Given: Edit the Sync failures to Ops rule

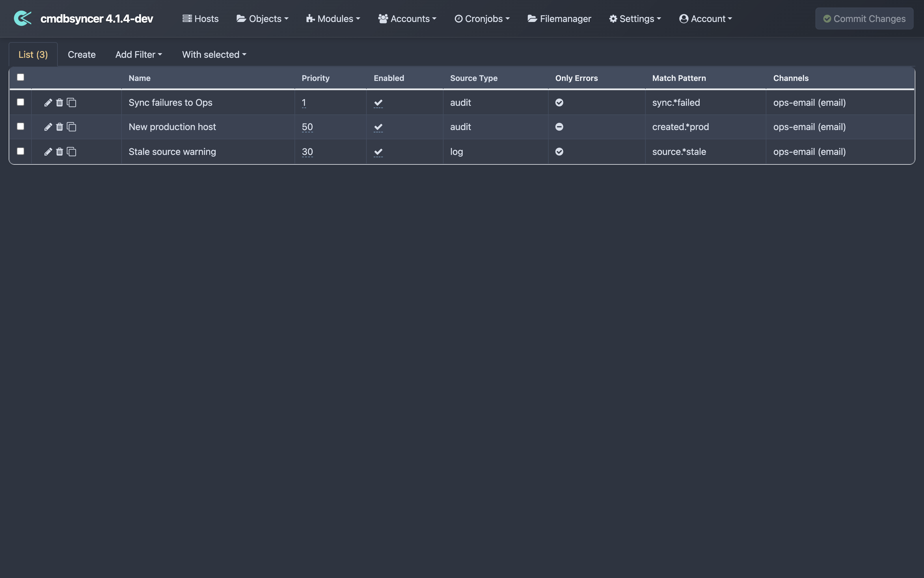Looking at the screenshot, I should [x=48, y=102].
